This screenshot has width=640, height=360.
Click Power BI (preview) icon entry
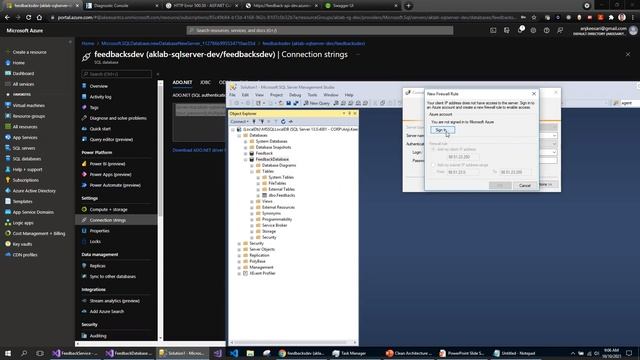pos(107,164)
